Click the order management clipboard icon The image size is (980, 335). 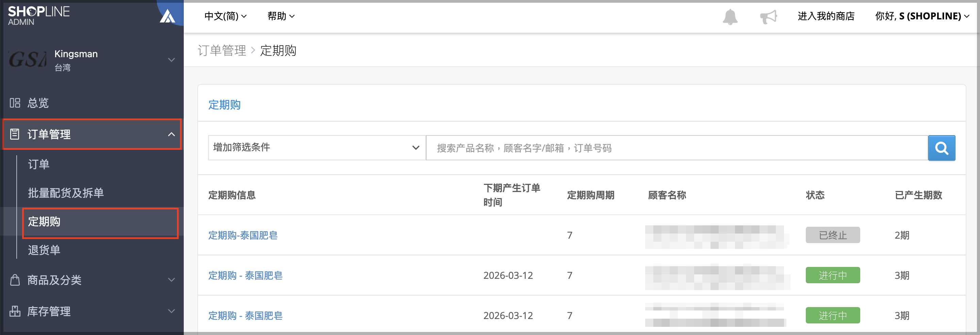coord(15,134)
